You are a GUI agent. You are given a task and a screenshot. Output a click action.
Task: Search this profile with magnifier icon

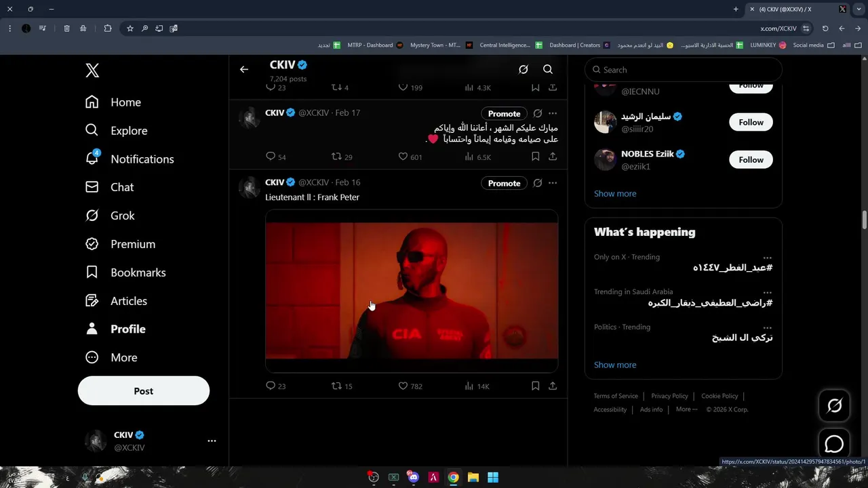point(548,69)
